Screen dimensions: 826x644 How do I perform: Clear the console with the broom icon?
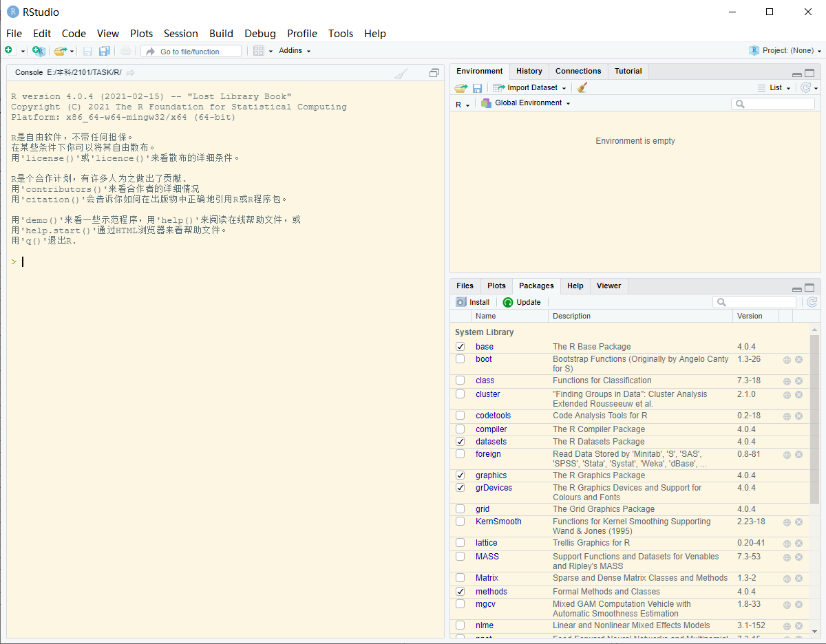click(401, 72)
